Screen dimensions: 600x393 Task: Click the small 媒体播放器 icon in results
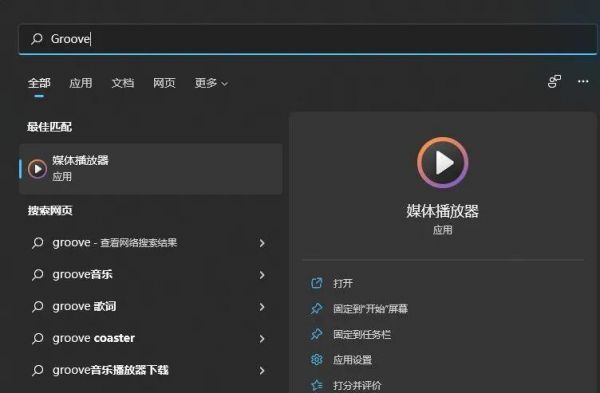38,169
